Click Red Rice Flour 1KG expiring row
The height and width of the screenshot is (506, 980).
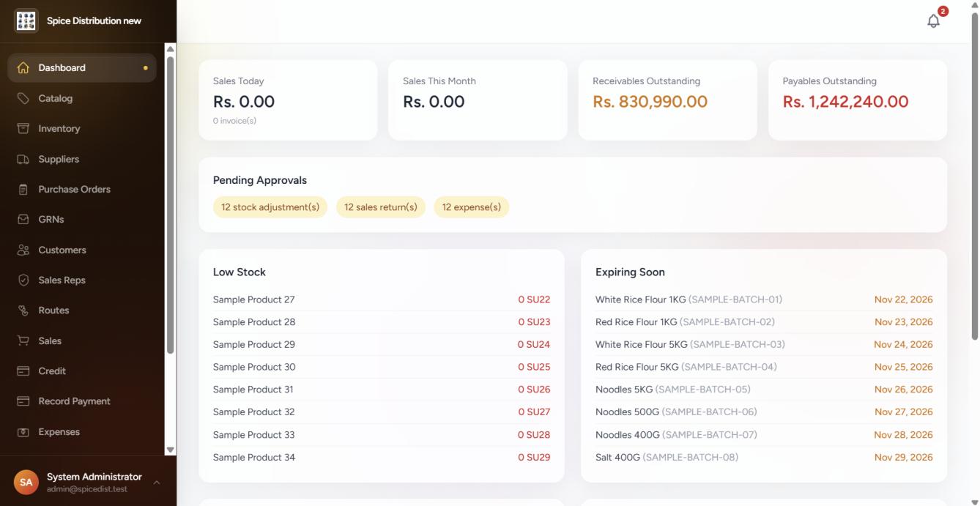pos(764,322)
